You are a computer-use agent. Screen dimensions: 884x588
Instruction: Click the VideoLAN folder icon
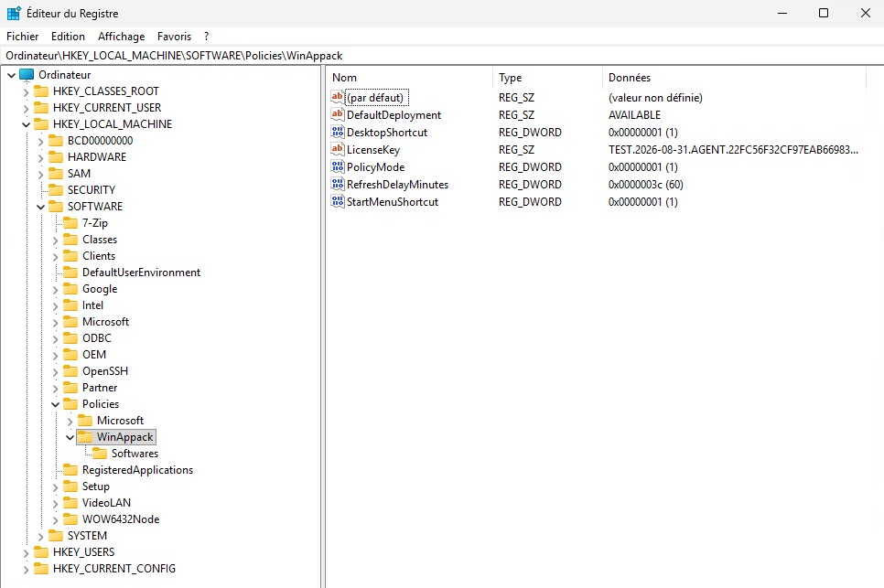[x=70, y=502]
